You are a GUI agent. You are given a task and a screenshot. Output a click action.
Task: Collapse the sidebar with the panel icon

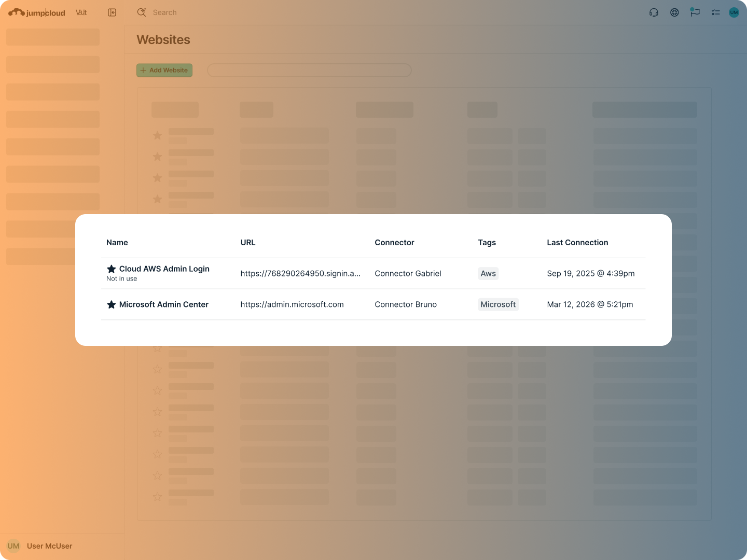click(x=112, y=12)
